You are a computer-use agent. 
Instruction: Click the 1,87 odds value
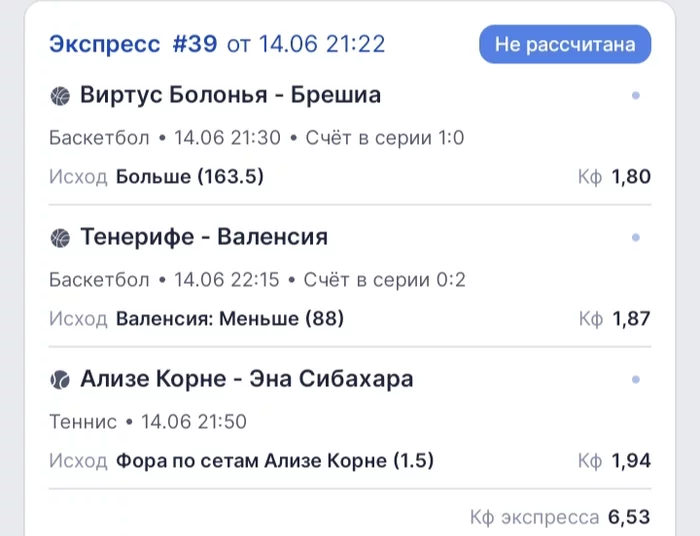631,319
